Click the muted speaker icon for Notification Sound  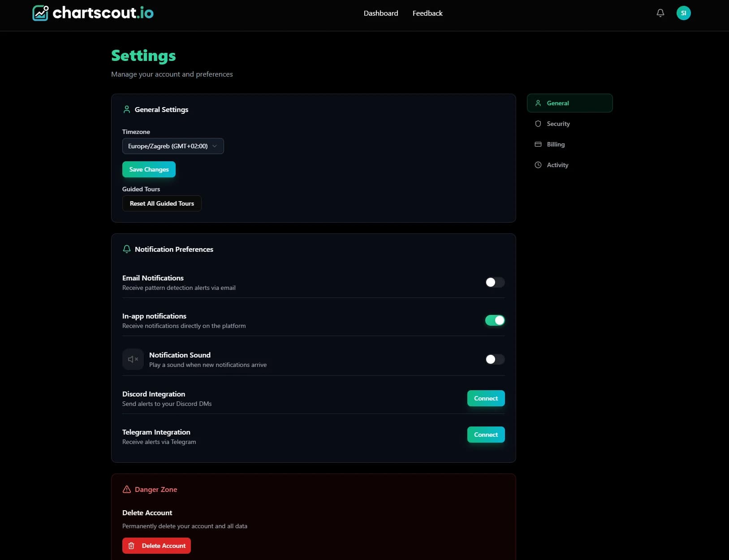133,359
